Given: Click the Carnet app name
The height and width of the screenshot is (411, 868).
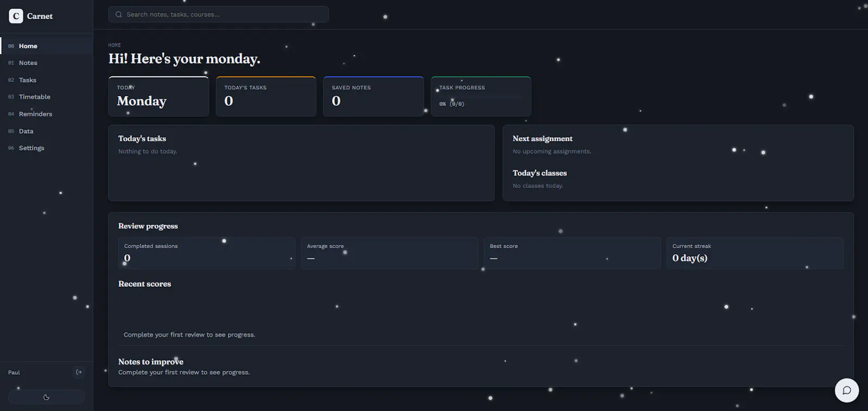Looking at the screenshot, I should pyautogui.click(x=40, y=16).
